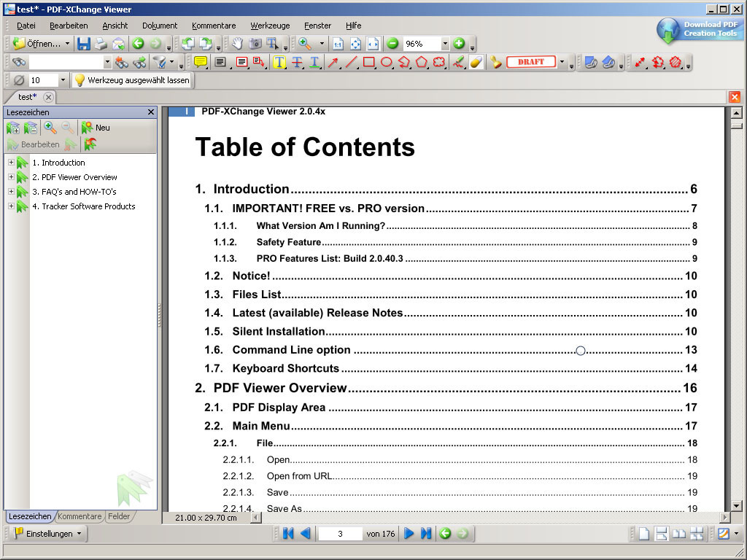Image resolution: width=747 pixels, height=560 pixels.
Task: Toggle 'Werkzeug ausgewählt lassen' option
Action: 132,80
